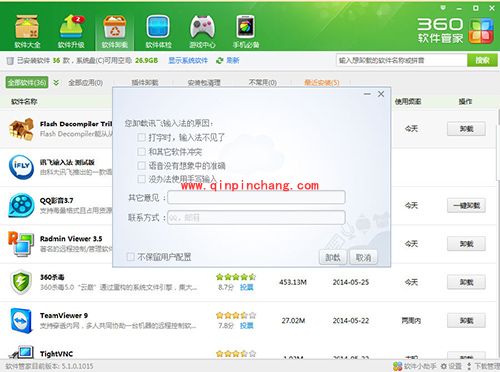Click TeamViewer 9 app icon
500x372 pixels.
pos(21,321)
